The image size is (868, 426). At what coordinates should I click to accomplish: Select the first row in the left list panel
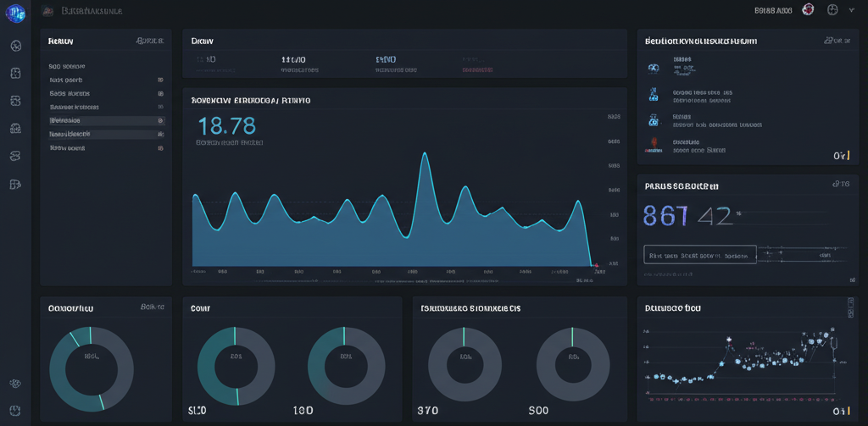click(x=106, y=66)
